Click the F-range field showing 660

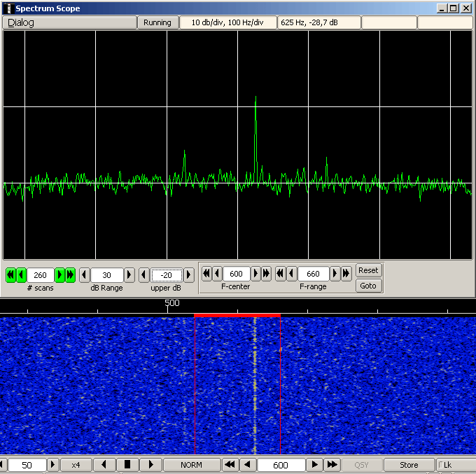coord(313,274)
